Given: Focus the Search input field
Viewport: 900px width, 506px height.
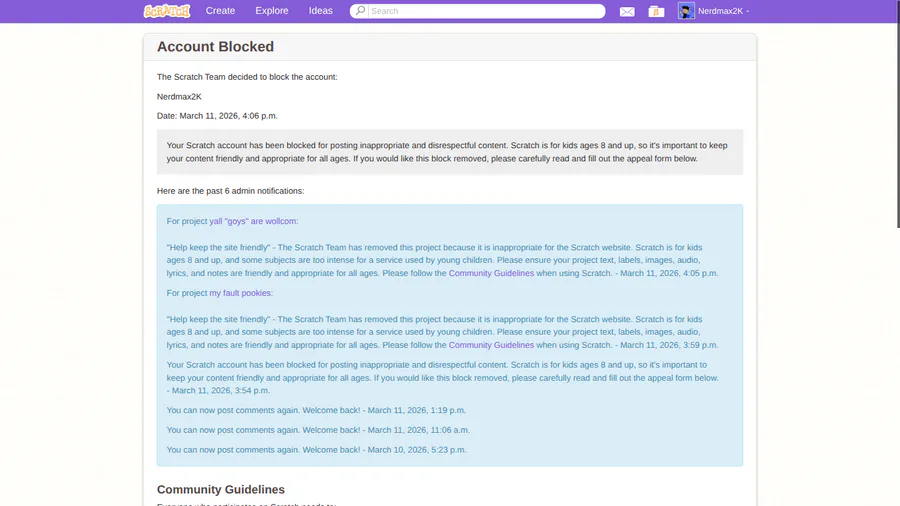Looking at the screenshot, I should pos(486,11).
